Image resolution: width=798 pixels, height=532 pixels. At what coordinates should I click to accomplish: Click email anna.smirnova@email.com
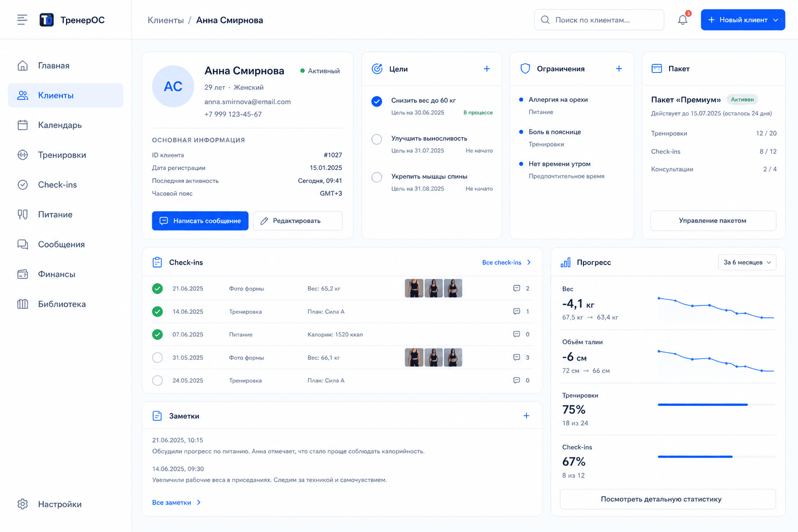[x=247, y=102]
